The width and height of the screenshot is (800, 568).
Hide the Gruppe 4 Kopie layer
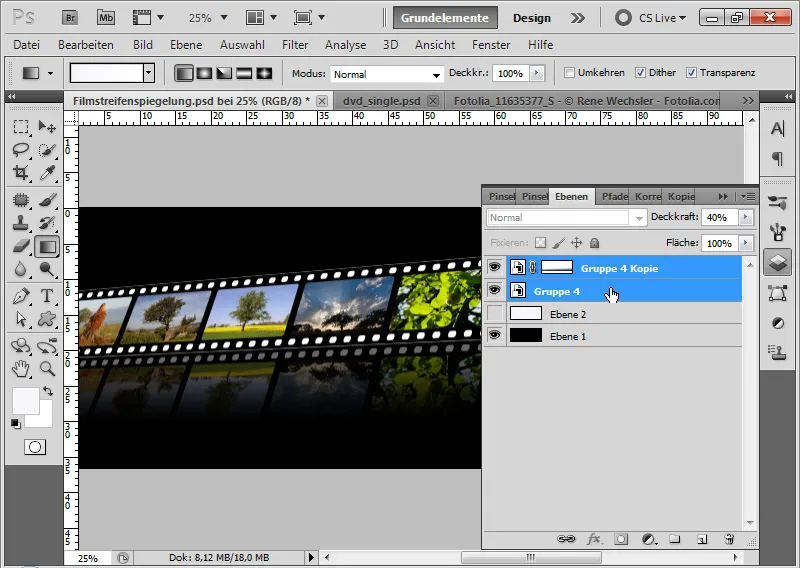coord(494,267)
